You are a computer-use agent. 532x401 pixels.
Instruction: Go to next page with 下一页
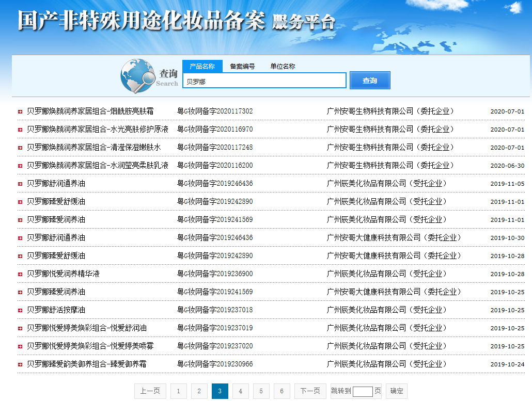310,391
